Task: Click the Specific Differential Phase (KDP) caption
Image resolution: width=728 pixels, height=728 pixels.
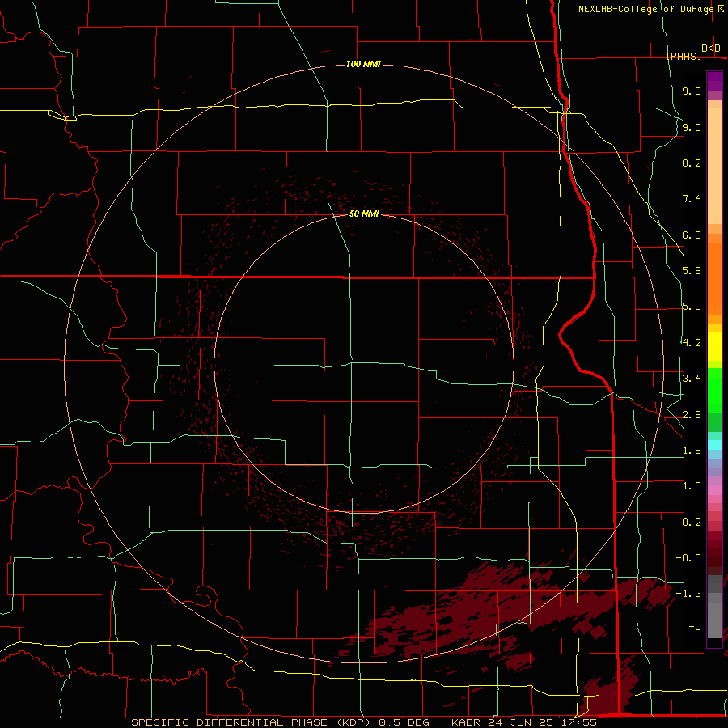Action: coord(253,722)
